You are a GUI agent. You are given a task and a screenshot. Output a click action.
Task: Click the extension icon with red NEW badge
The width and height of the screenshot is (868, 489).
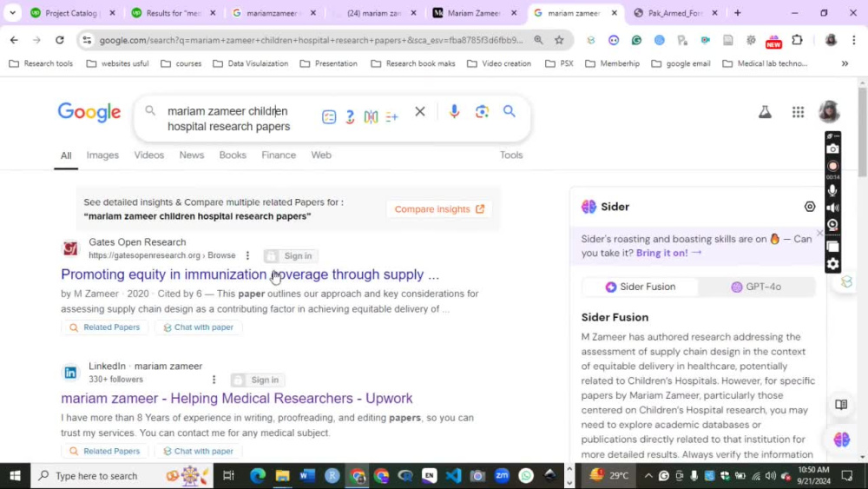coord(773,41)
